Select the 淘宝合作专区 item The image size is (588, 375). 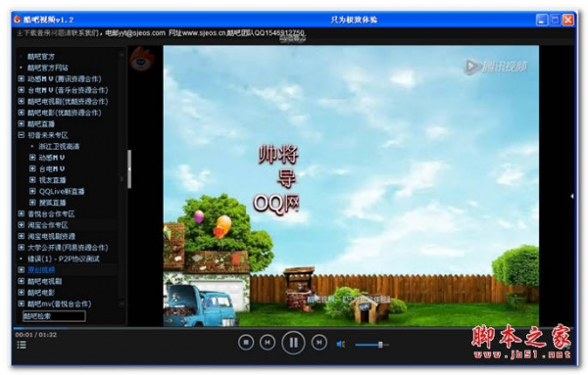tap(48, 225)
